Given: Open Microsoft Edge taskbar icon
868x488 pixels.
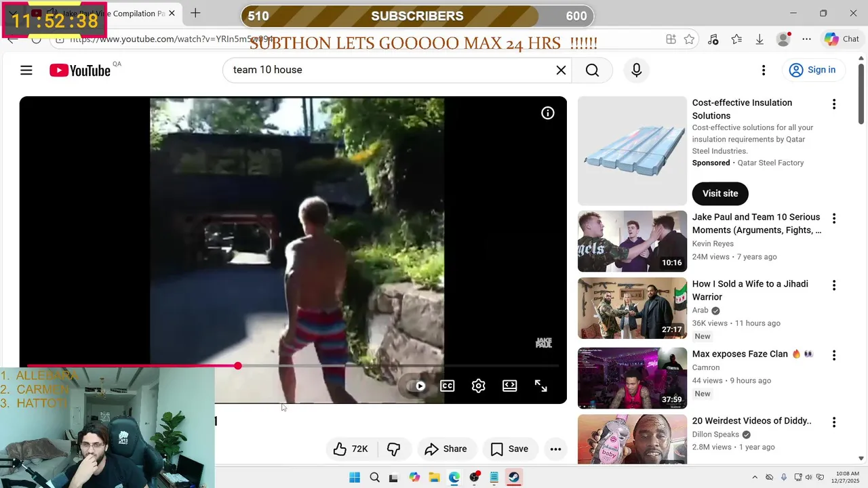Looking at the screenshot, I should pos(454,477).
